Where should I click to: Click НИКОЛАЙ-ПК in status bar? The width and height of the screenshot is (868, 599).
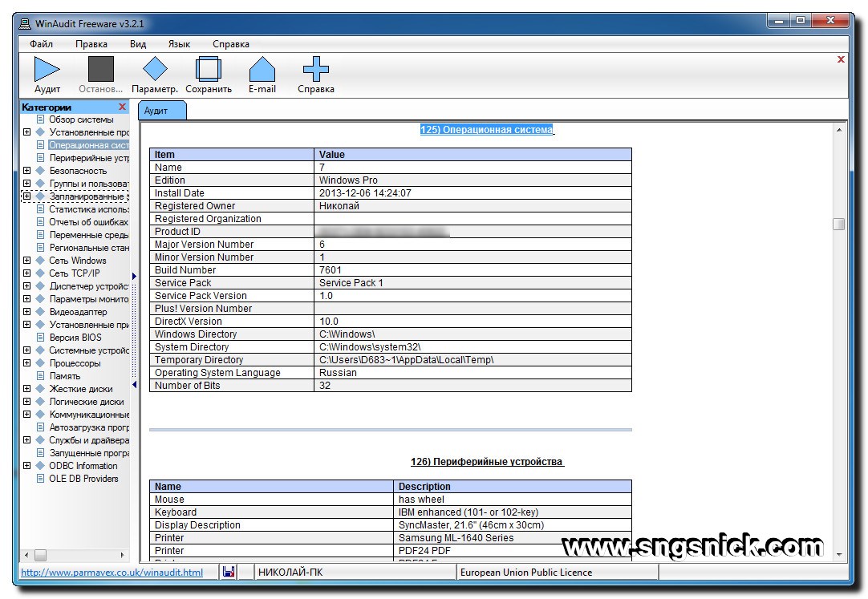(290, 573)
